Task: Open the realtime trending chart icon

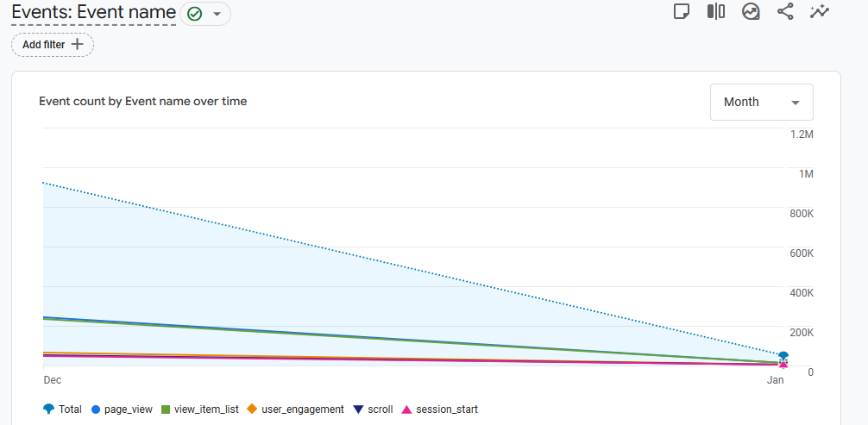Action: tap(751, 12)
